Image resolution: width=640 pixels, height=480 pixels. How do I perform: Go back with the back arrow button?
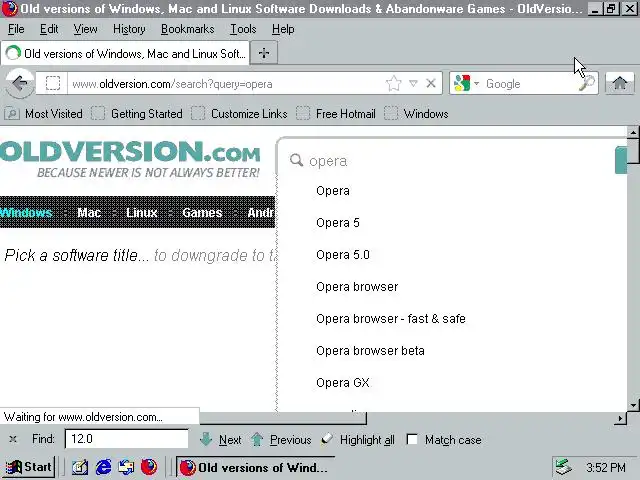pos(19,84)
